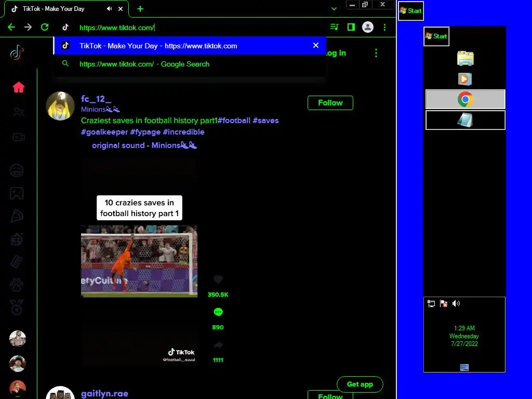
Task: Select the Animals paw category icon
Action: (x=17, y=285)
